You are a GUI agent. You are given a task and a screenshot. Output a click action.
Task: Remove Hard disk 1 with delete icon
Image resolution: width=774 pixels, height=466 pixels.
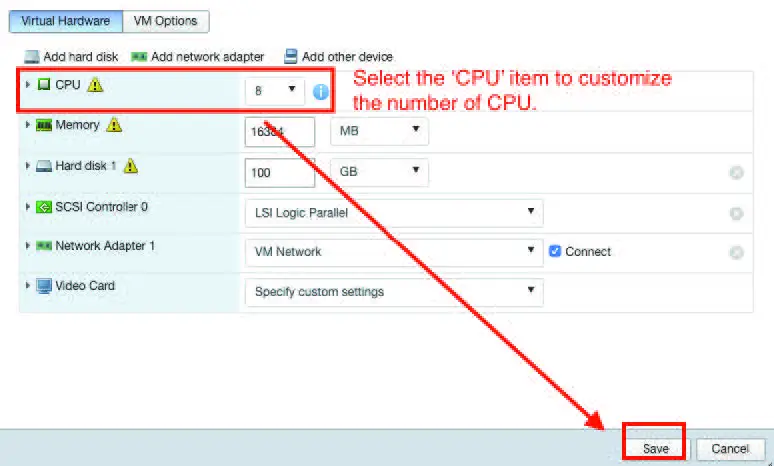coord(736,173)
